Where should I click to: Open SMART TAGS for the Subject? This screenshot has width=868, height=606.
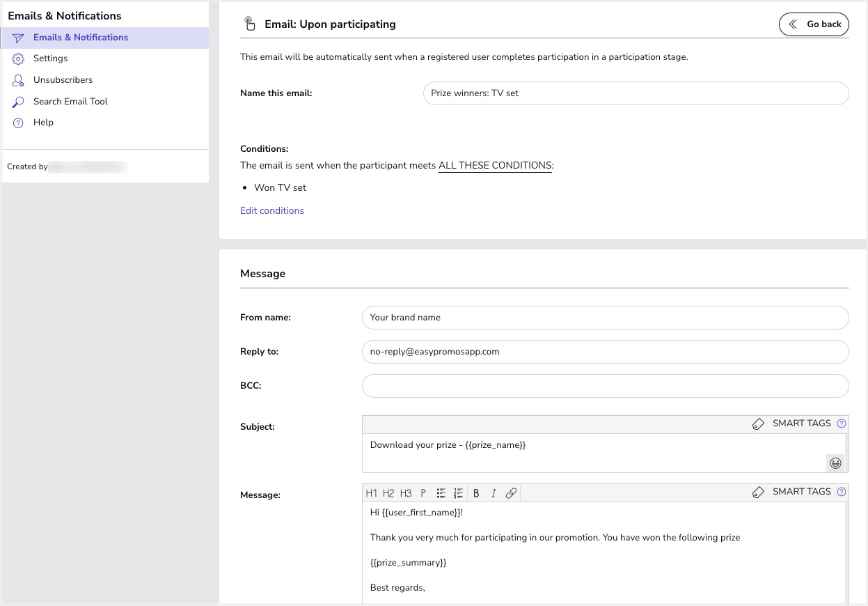(792, 424)
